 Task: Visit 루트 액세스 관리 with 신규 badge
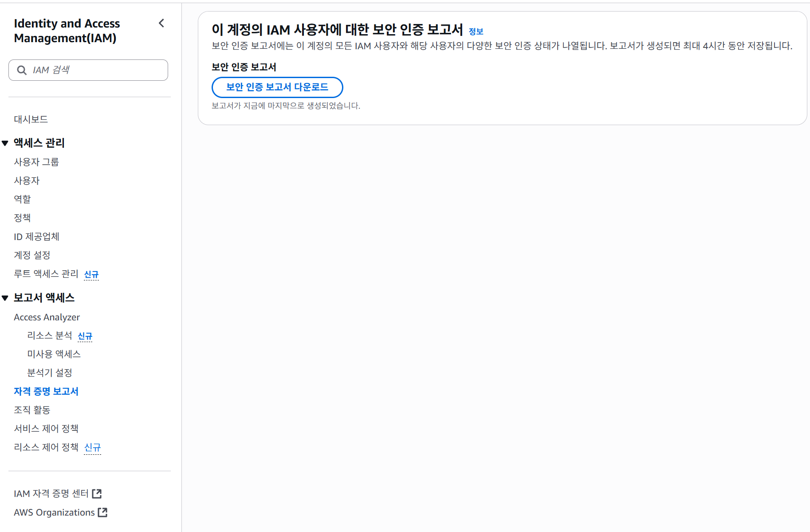(46, 274)
